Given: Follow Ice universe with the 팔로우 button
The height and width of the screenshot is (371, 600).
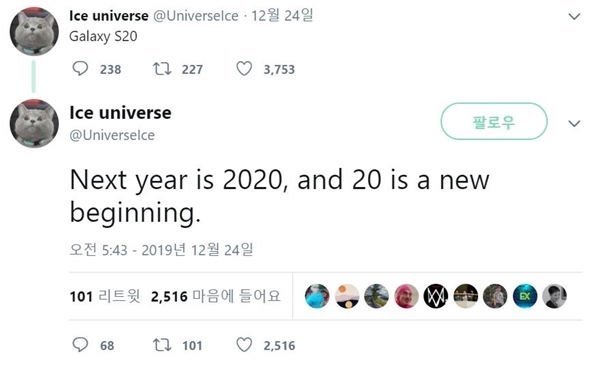Looking at the screenshot, I should [x=494, y=121].
